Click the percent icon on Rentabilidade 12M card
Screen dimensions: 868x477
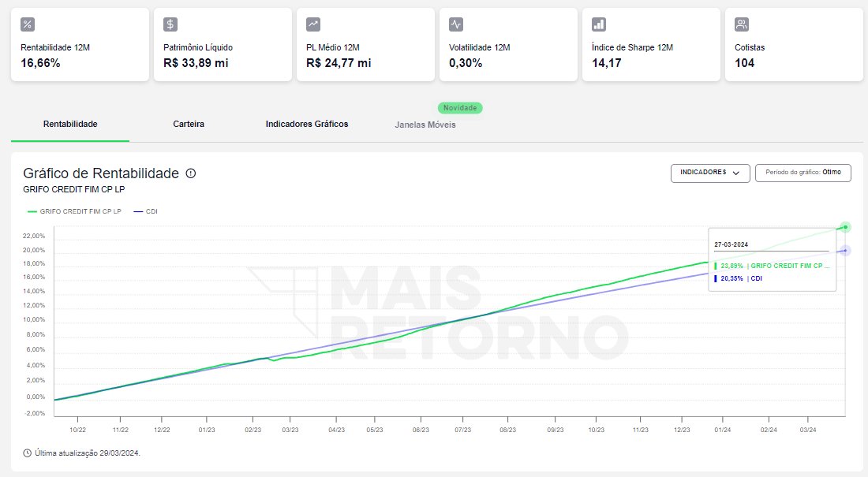(x=27, y=24)
